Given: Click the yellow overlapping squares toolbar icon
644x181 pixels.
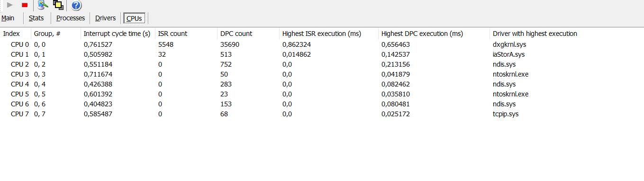Looking at the screenshot, I should tap(58, 5).
